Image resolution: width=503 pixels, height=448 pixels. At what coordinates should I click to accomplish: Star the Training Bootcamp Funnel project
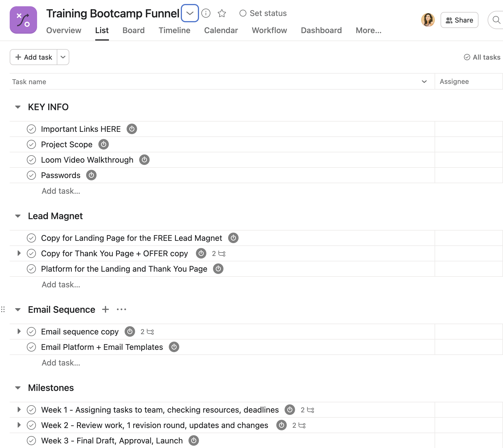(222, 13)
